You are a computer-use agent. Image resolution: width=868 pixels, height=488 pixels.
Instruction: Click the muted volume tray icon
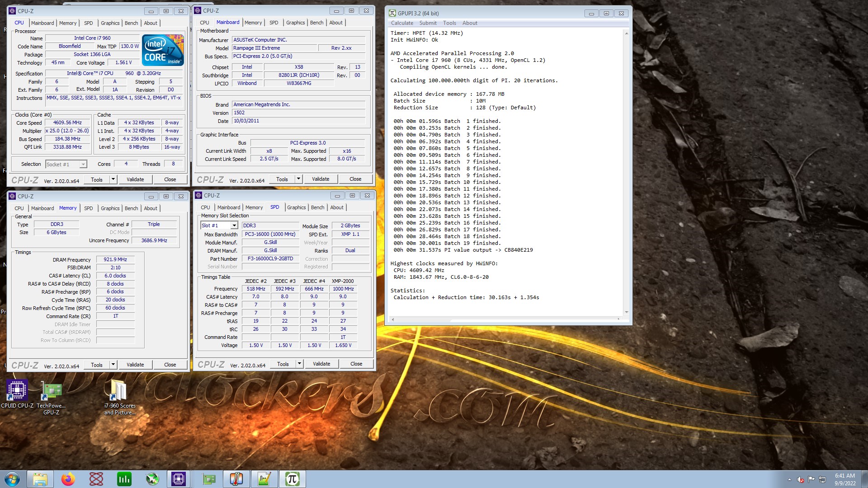[800, 479]
